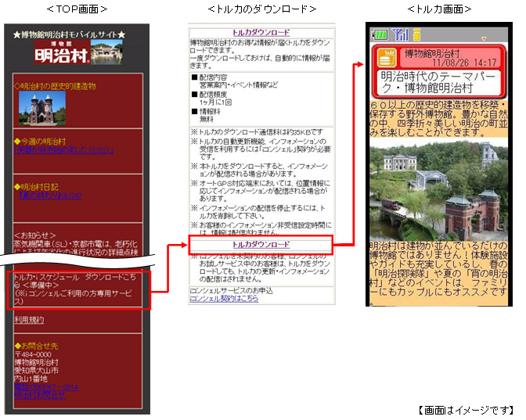
Task: Click 愛知県犬山市 address line
Action: [x=36, y=371]
